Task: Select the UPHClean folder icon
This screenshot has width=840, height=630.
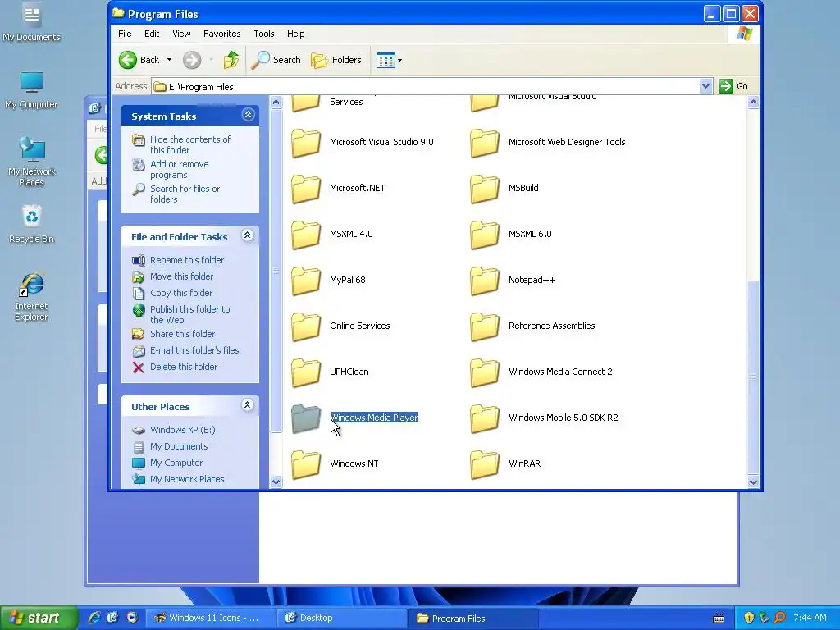Action: tap(306, 373)
